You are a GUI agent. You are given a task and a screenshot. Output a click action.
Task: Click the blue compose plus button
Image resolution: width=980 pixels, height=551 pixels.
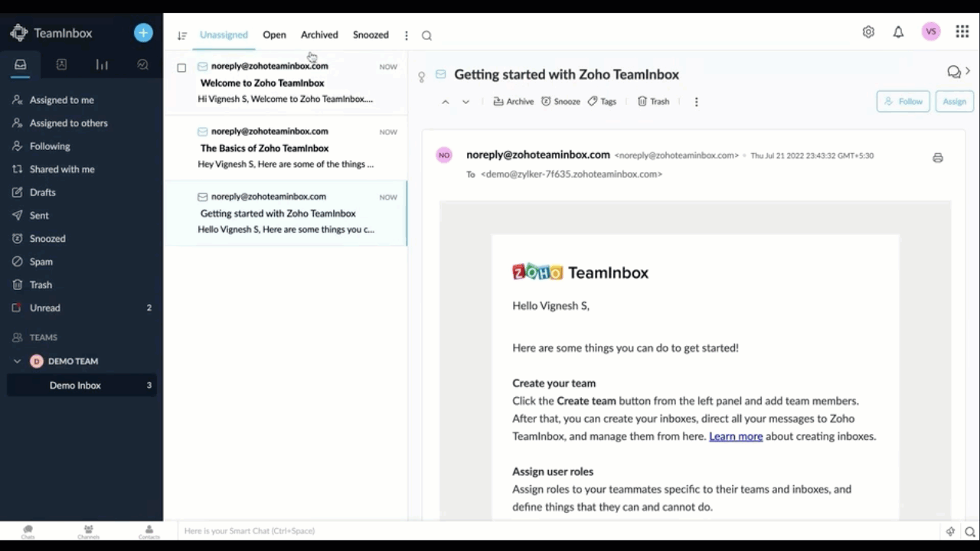click(x=143, y=33)
